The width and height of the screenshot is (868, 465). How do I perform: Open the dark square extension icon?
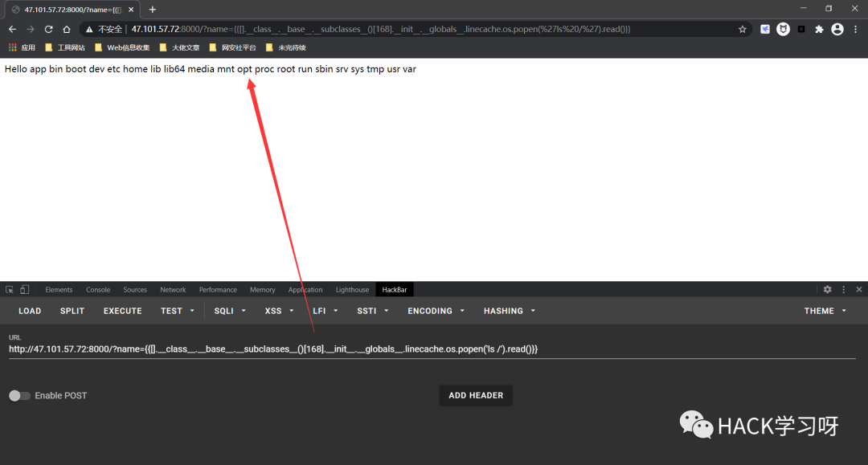801,29
